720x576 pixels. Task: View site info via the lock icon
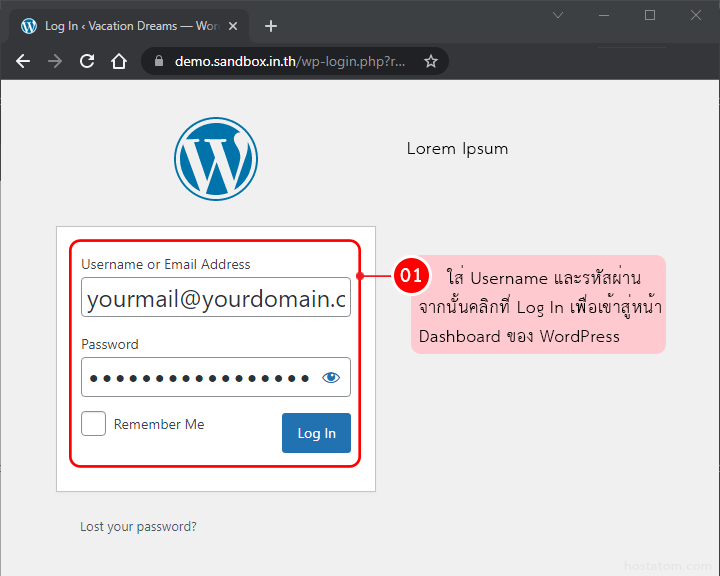(x=158, y=61)
